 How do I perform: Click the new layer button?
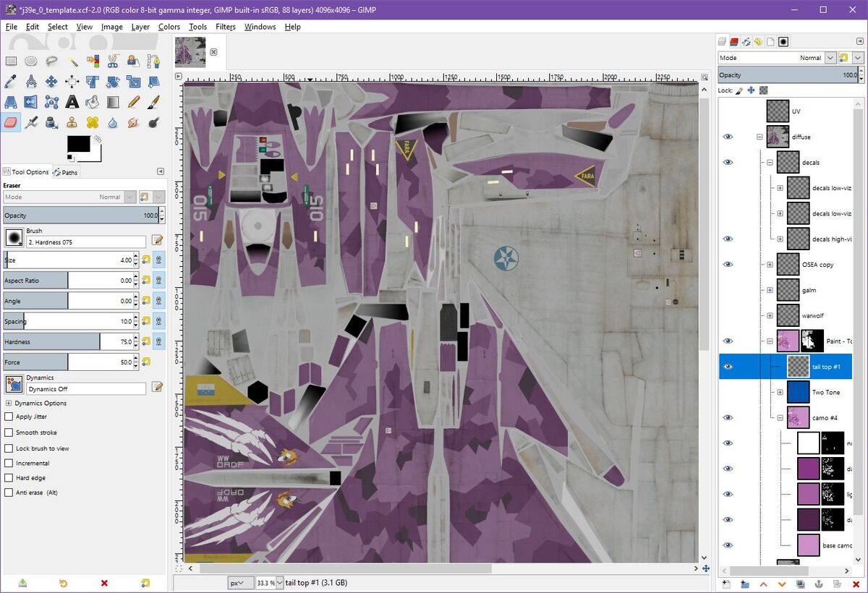(x=726, y=584)
